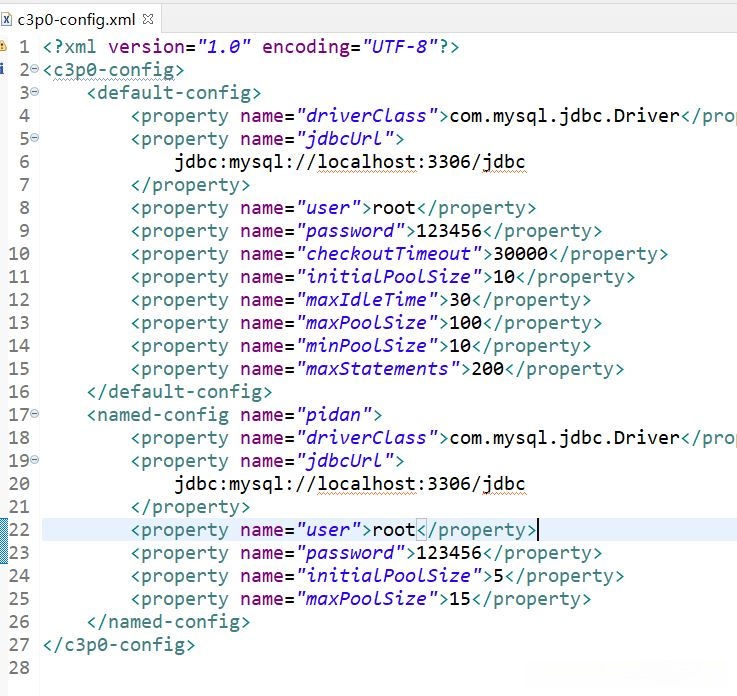Viewport: 737px width, 696px height.
Task: Click password value 123456 on line 9
Action: 449,231
